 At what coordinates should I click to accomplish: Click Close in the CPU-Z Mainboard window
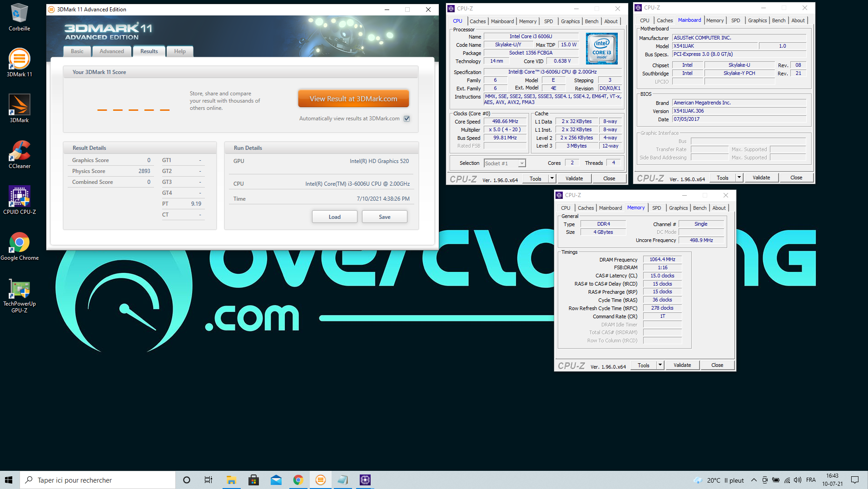796,178
